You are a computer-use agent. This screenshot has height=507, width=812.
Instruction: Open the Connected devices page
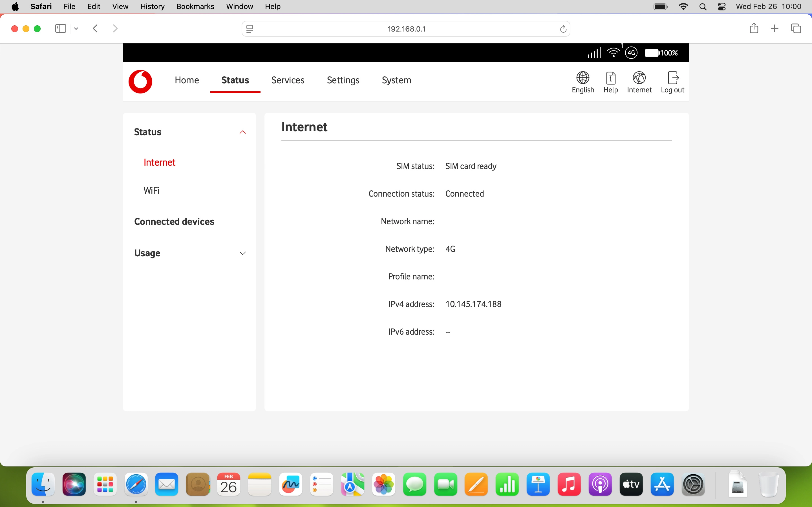click(174, 221)
